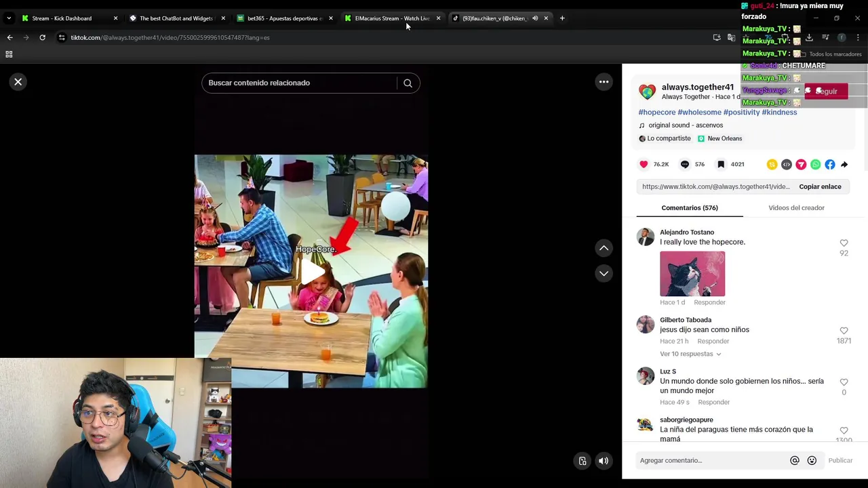This screenshot has width=868, height=488.
Task: Switch to the Videos del creador tab
Action: coord(796,207)
